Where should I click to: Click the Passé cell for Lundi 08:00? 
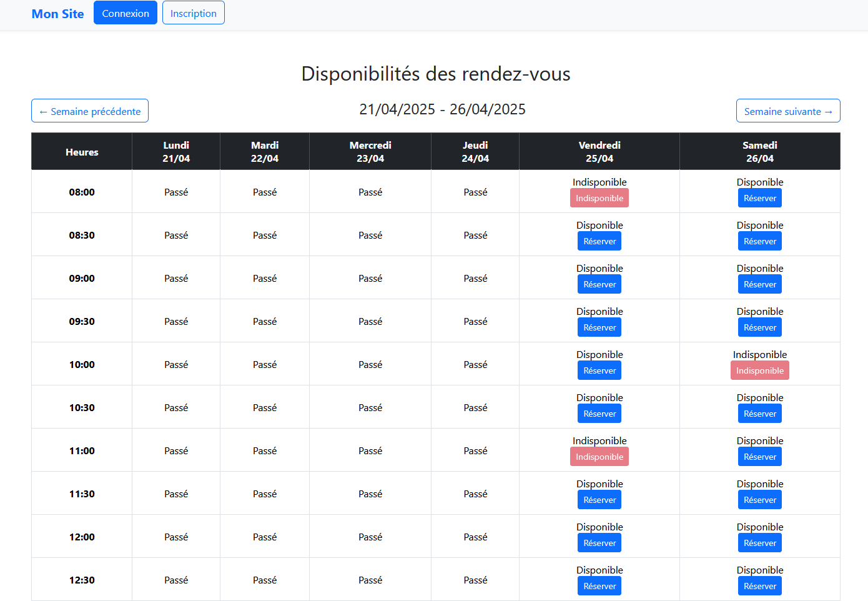point(176,192)
